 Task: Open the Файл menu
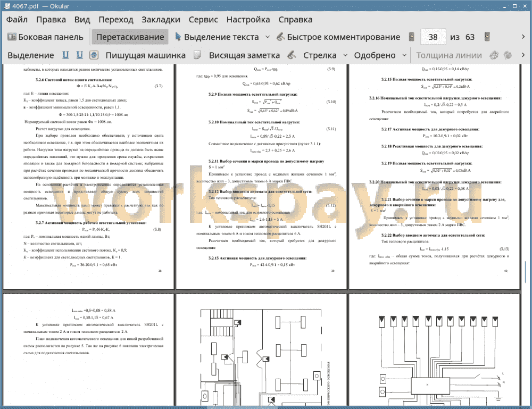16,19
